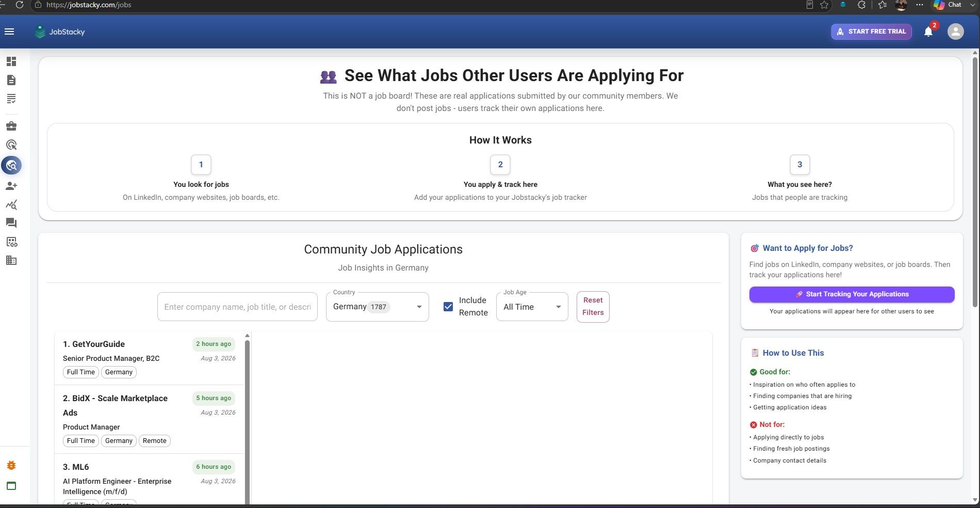
Task: Uncheck the Include Remote checkbox
Action: point(448,307)
